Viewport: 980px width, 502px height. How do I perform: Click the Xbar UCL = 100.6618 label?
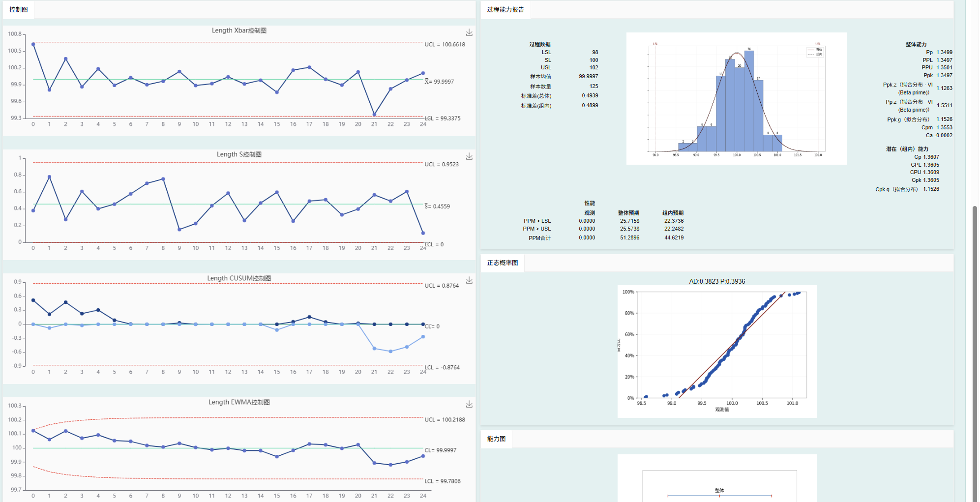pos(445,44)
